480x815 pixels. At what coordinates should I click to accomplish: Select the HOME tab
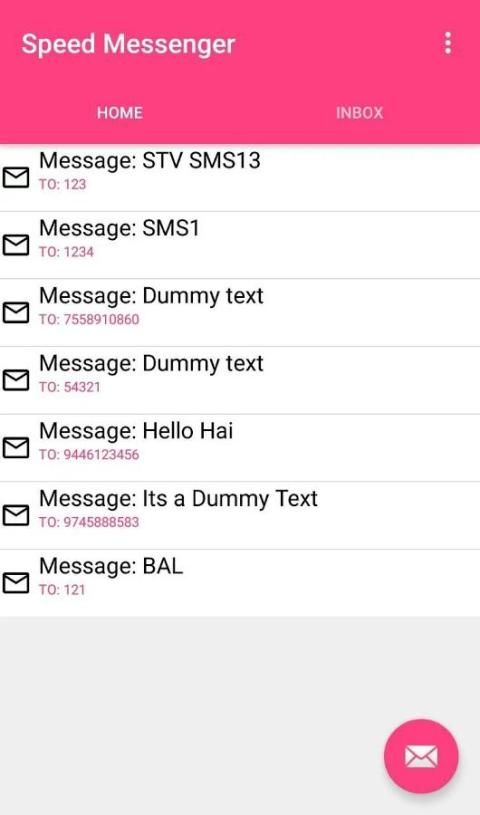pyautogui.click(x=120, y=113)
